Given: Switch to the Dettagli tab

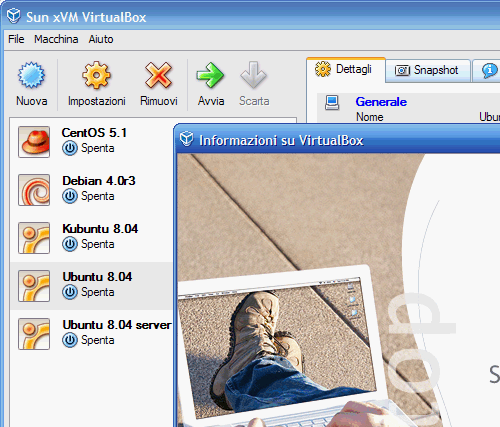Looking at the screenshot, I should (x=346, y=70).
